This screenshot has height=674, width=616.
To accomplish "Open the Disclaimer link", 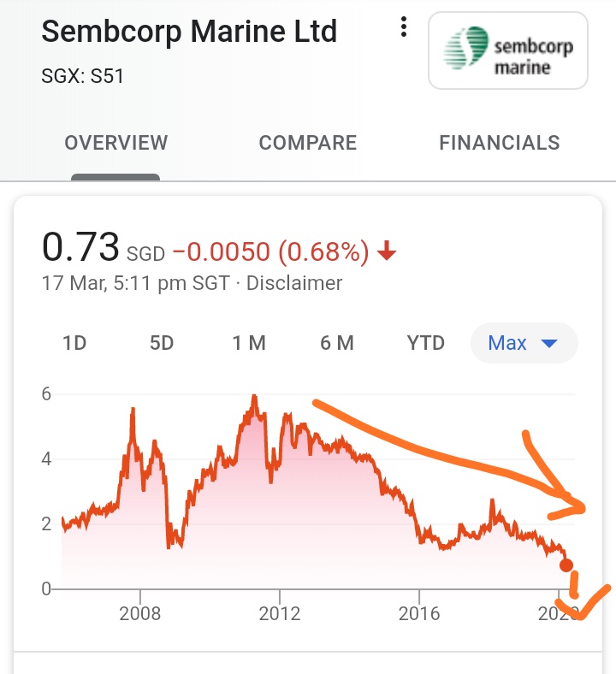I will tap(294, 283).
